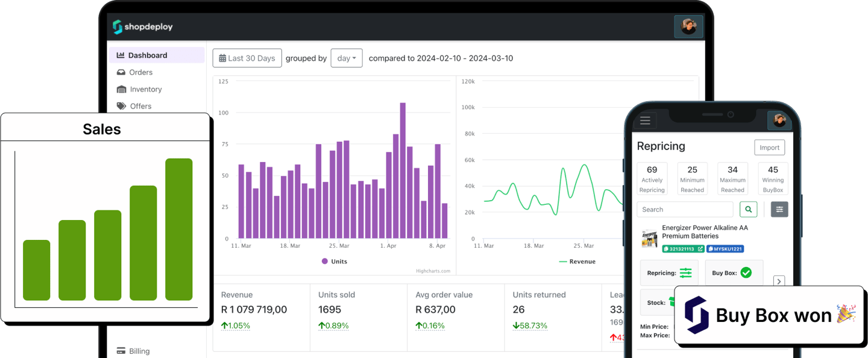Open the phone hamburger menu

[x=645, y=121]
